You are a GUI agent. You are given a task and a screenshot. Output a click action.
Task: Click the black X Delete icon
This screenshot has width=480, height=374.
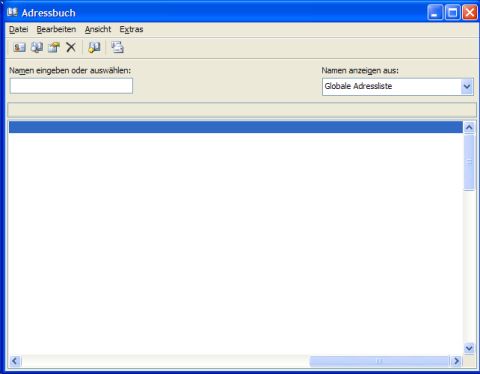tap(71, 47)
